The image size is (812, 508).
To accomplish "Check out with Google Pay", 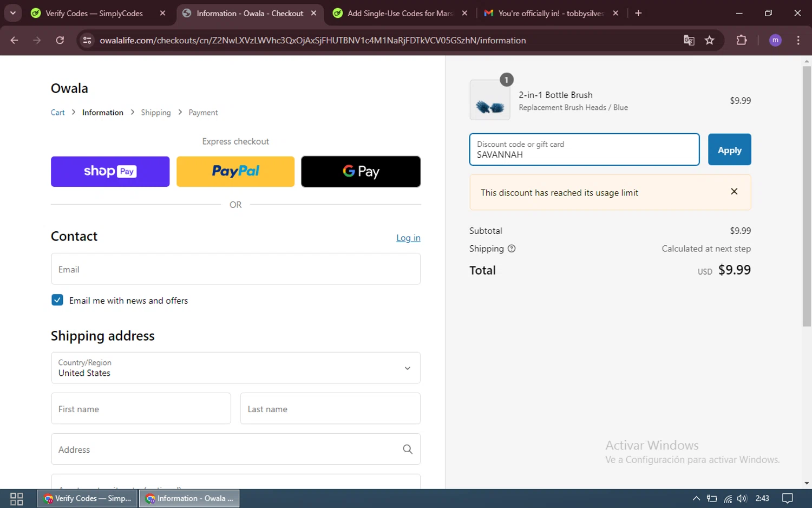I will click(x=361, y=172).
